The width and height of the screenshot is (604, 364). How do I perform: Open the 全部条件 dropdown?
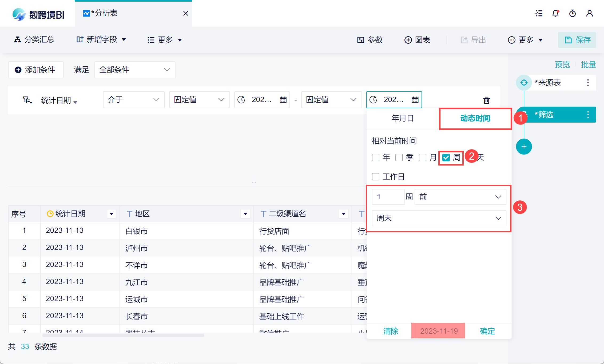(x=135, y=70)
